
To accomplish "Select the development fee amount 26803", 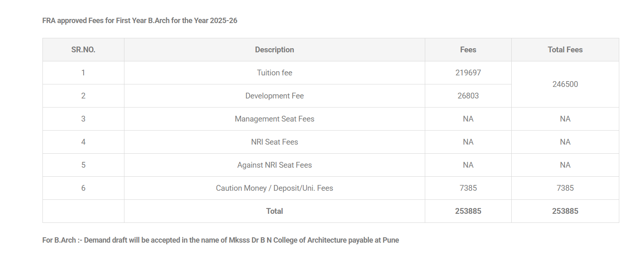I will click(468, 96).
